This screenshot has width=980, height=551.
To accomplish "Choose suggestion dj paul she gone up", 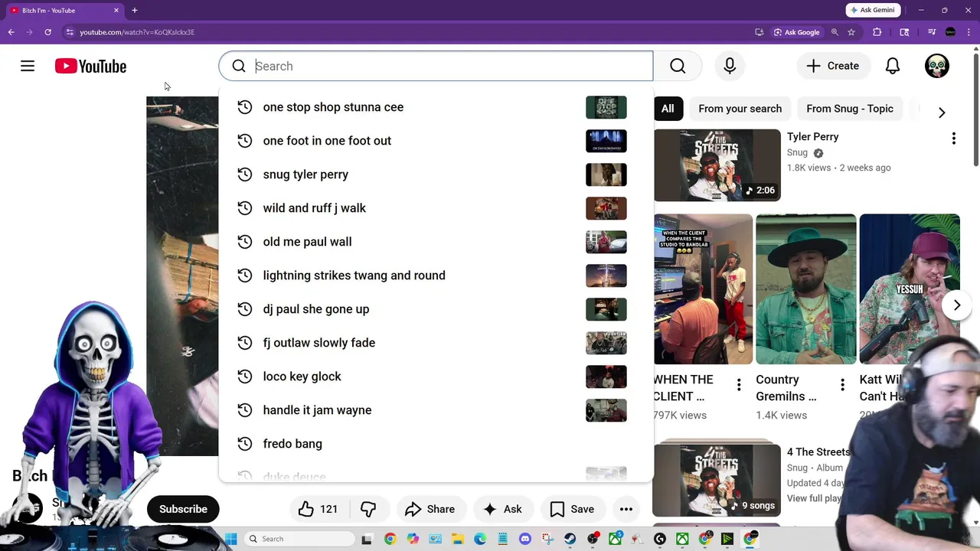I will tap(436, 309).
